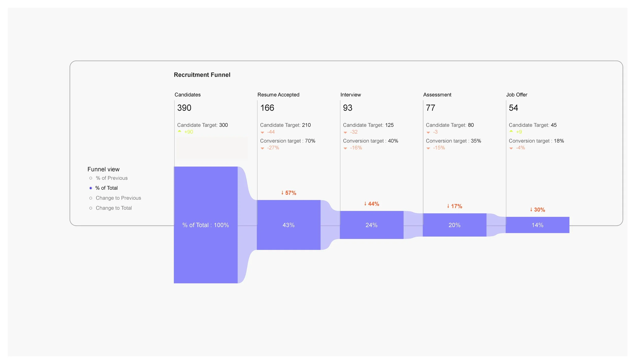Click the 57% drop-off indicator
The height and width of the screenshot is (364, 635).
point(289,193)
